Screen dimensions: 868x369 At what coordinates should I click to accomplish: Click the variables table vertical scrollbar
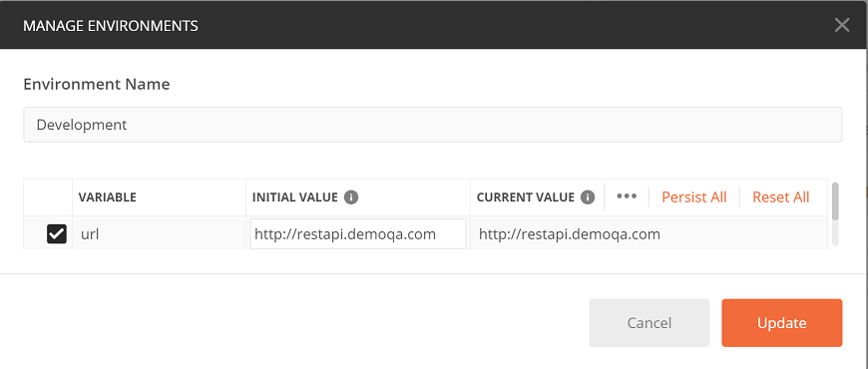(x=835, y=213)
